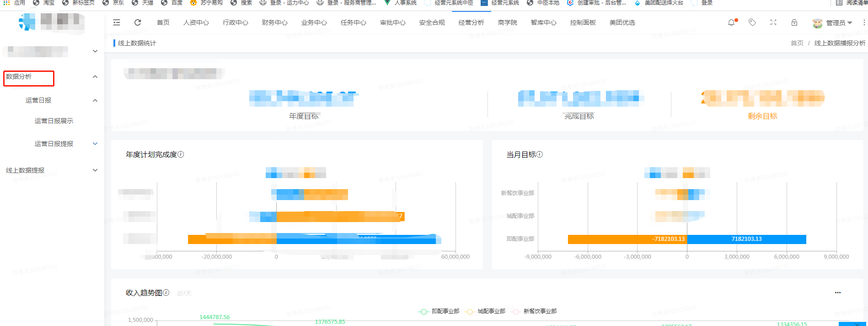868x326 pixels.
Task: Click the lock screen icon
Action: tap(794, 22)
